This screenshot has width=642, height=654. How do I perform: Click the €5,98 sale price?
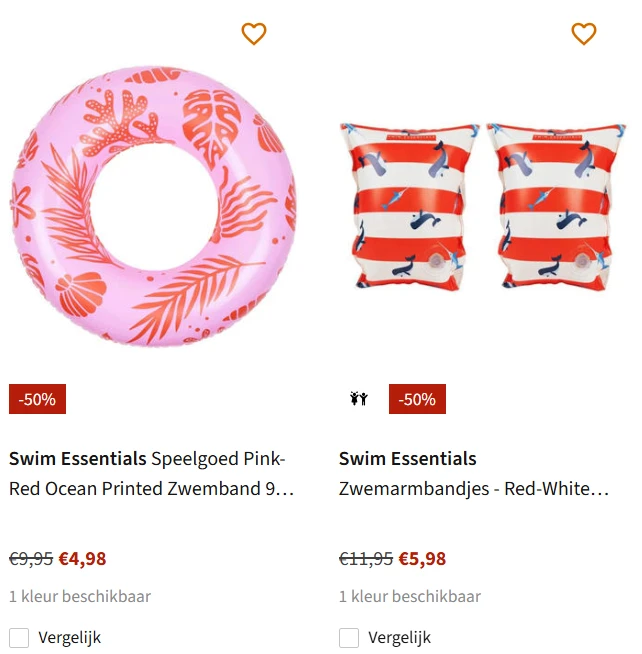[422, 559]
